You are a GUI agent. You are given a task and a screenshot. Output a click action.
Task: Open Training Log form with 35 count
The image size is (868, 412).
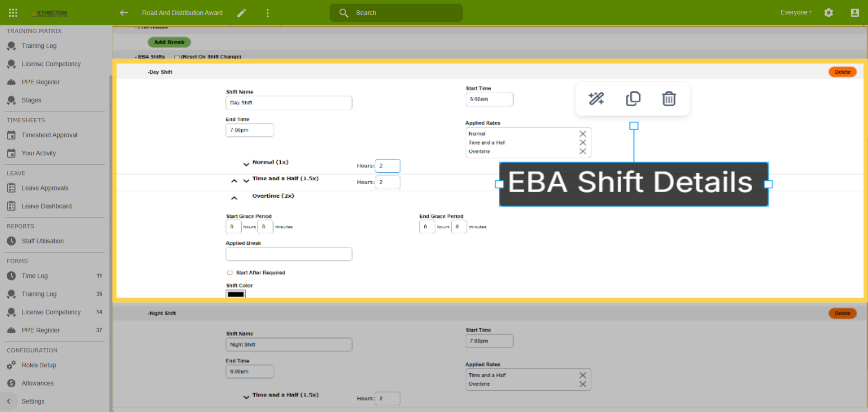pyautogui.click(x=54, y=294)
